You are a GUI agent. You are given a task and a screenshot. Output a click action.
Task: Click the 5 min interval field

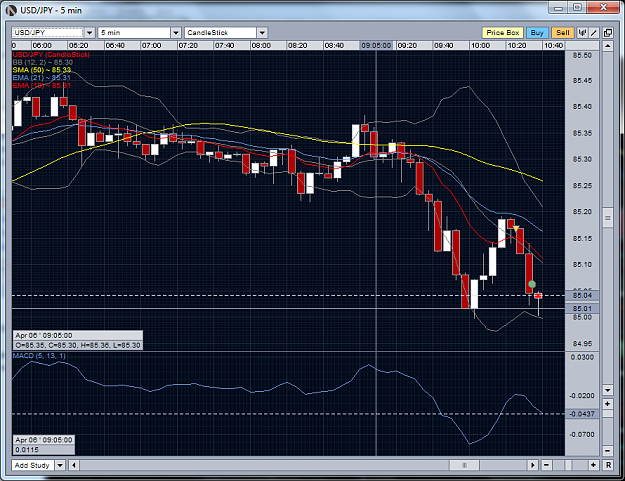tap(134, 33)
